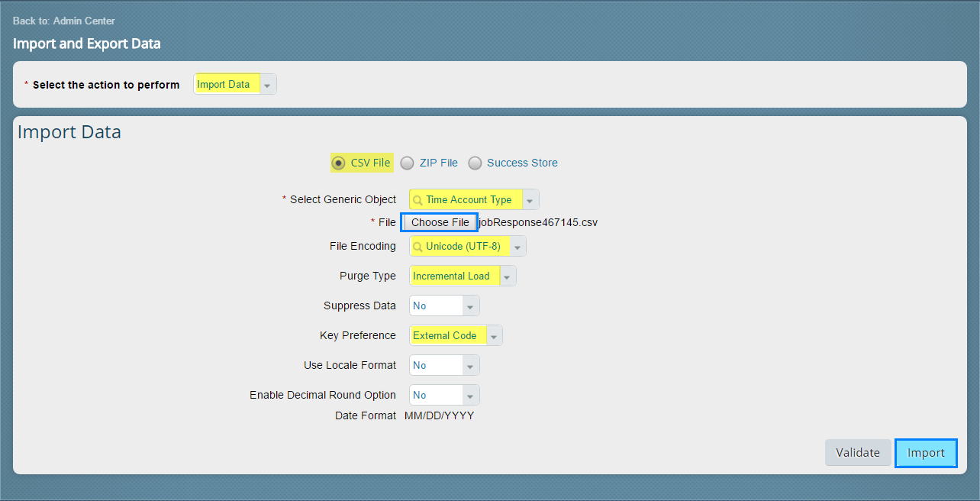Viewport: 980px width, 501px height.
Task: Click the Choose File button
Action: [x=440, y=222]
